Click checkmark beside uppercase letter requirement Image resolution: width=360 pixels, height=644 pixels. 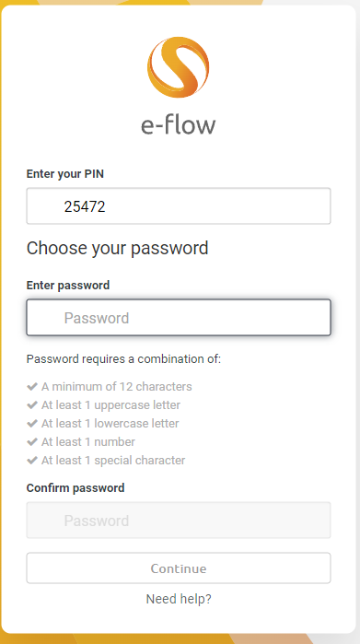(x=32, y=405)
